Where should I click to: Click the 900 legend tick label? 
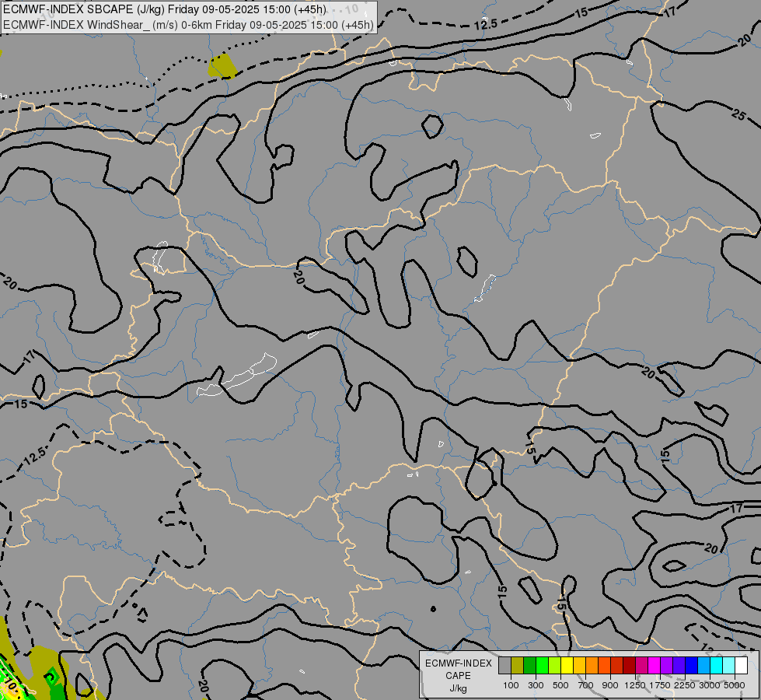[x=610, y=685]
